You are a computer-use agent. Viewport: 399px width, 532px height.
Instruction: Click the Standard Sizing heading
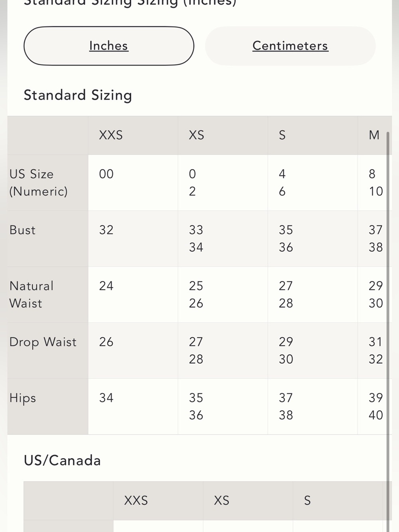[x=78, y=95]
